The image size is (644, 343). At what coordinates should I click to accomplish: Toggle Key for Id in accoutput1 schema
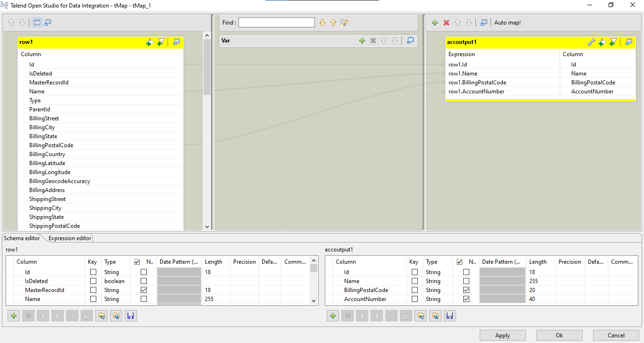tap(415, 272)
